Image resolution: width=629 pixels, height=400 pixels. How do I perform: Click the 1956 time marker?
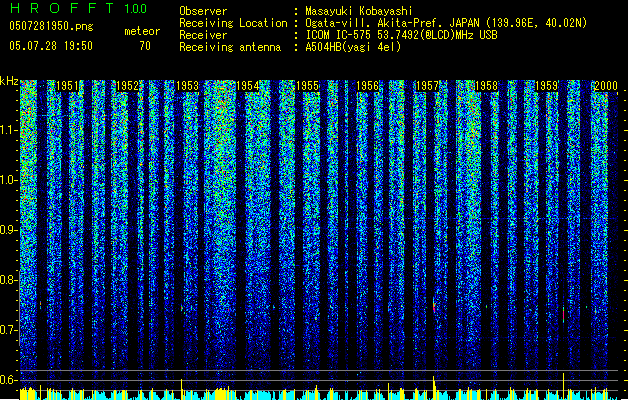367,86
